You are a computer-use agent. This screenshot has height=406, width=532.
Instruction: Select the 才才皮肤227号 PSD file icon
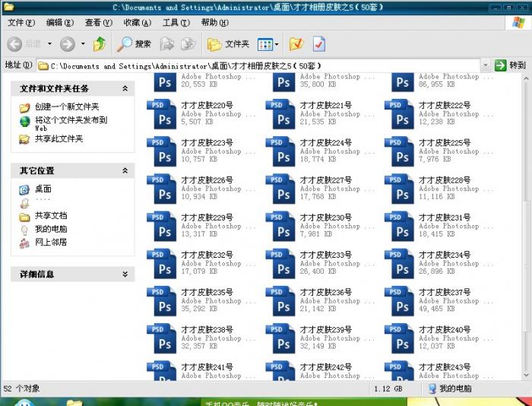(280, 189)
